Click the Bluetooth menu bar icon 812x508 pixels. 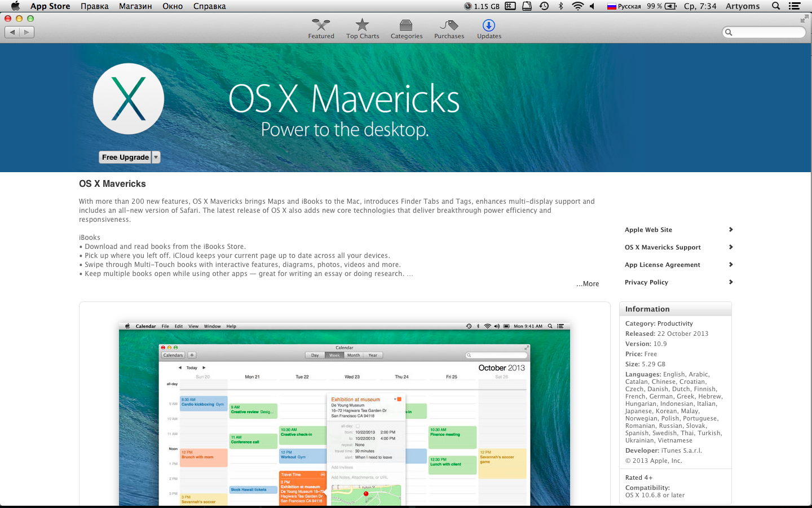pyautogui.click(x=561, y=6)
